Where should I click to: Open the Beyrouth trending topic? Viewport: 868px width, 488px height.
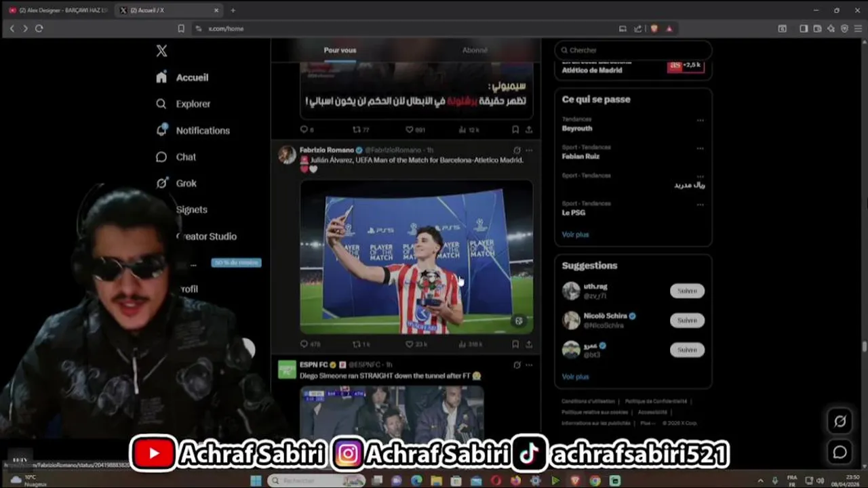[x=577, y=128]
